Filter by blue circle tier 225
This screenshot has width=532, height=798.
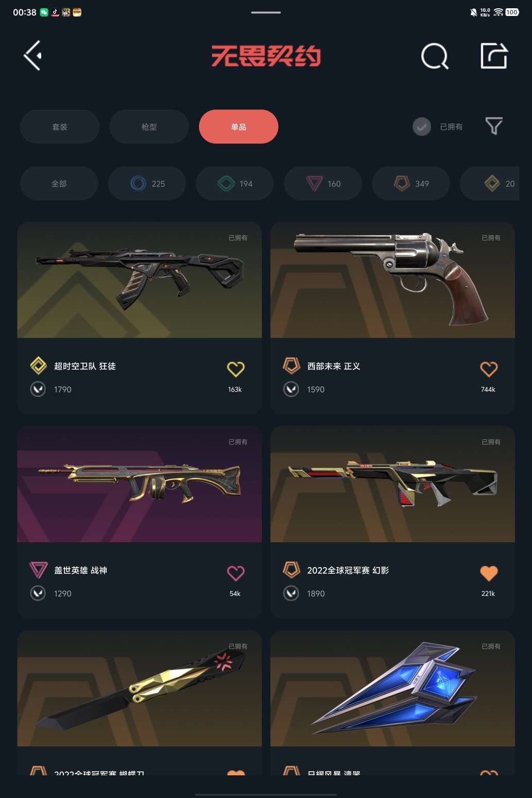147,184
